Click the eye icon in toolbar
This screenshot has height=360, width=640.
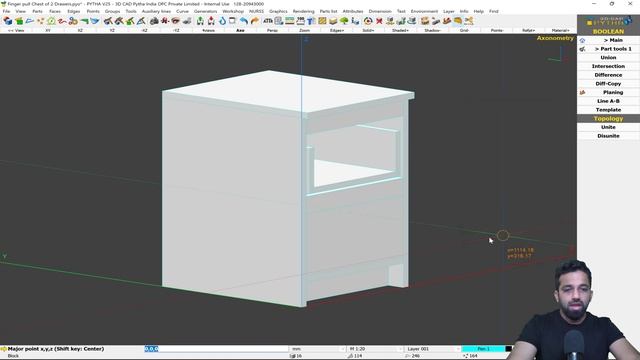click(176, 21)
